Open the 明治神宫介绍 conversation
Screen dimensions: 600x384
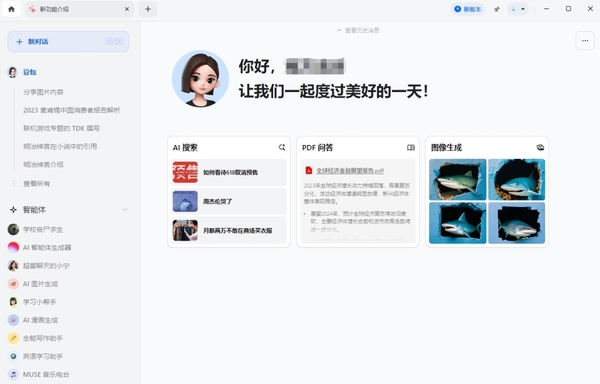(43, 164)
